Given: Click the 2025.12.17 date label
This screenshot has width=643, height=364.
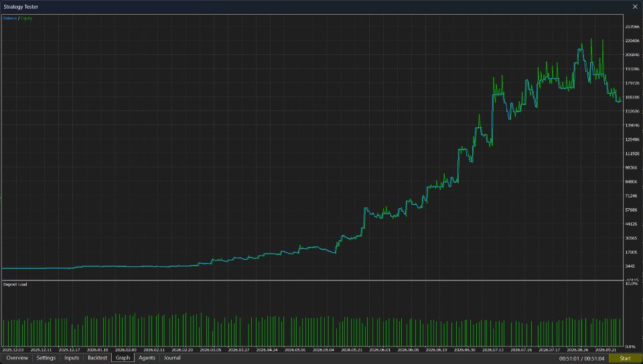Looking at the screenshot, I should (x=69, y=350).
